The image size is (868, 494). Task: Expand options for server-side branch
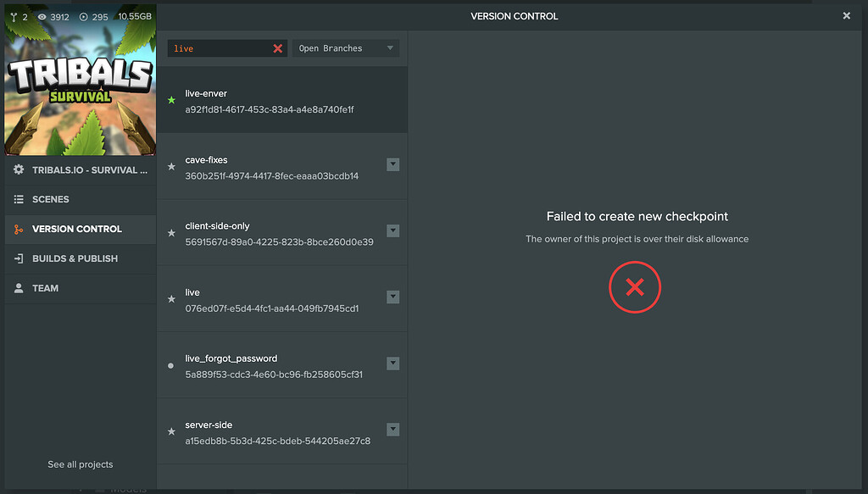[392, 429]
